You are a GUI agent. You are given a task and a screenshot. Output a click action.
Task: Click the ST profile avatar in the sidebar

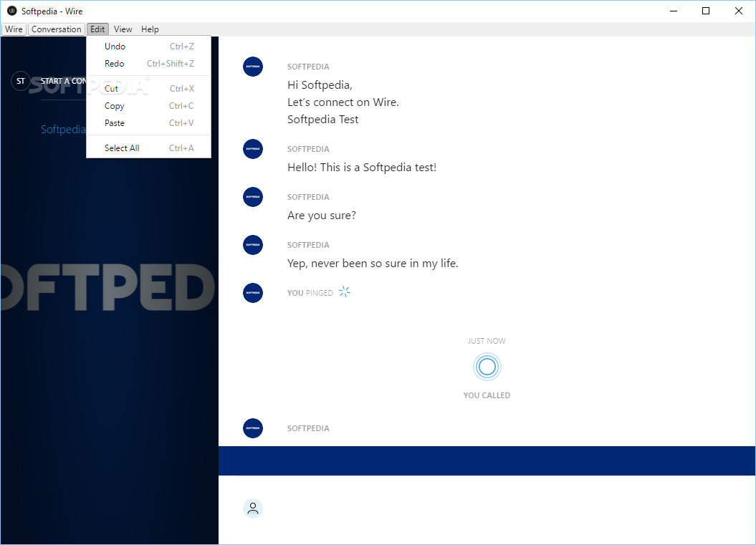[x=21, y=81]
